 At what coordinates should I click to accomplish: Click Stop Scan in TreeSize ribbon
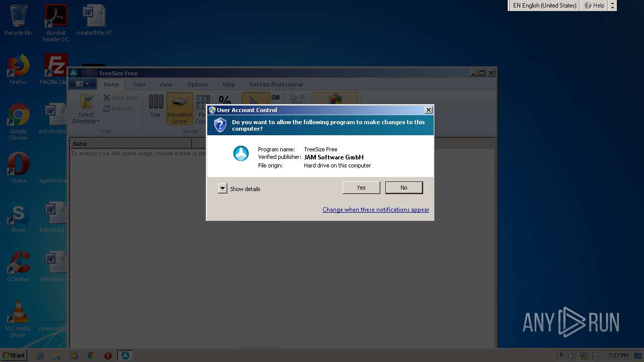[x=121, y=98]
